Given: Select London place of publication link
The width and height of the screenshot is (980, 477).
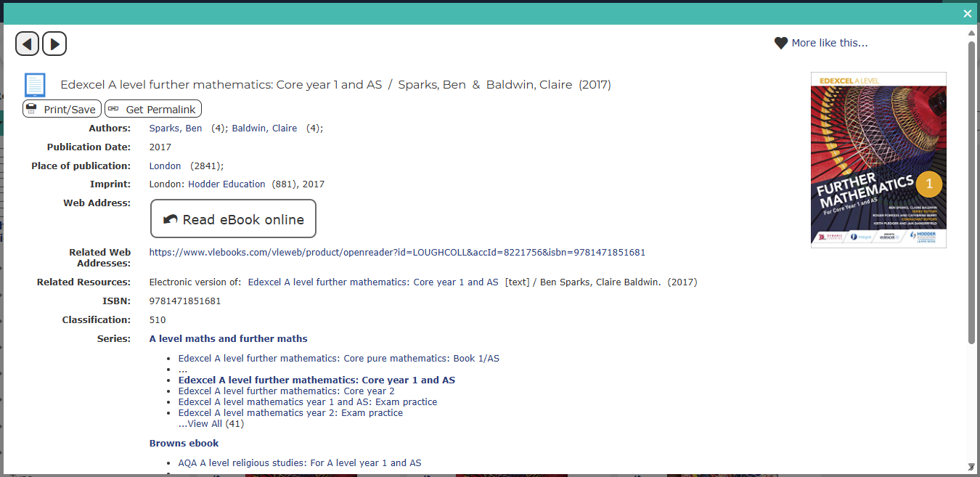Looking at the screenshot, I should tap(165, 166).
